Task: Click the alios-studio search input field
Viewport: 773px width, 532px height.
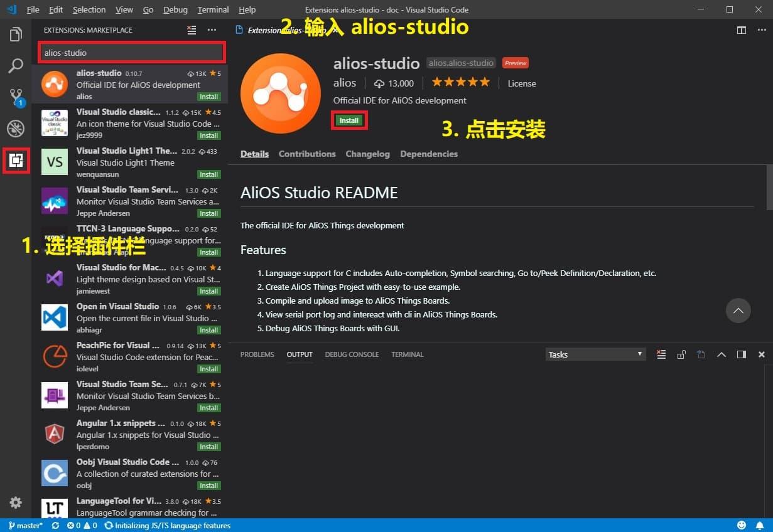Action: tap(131, 52)
